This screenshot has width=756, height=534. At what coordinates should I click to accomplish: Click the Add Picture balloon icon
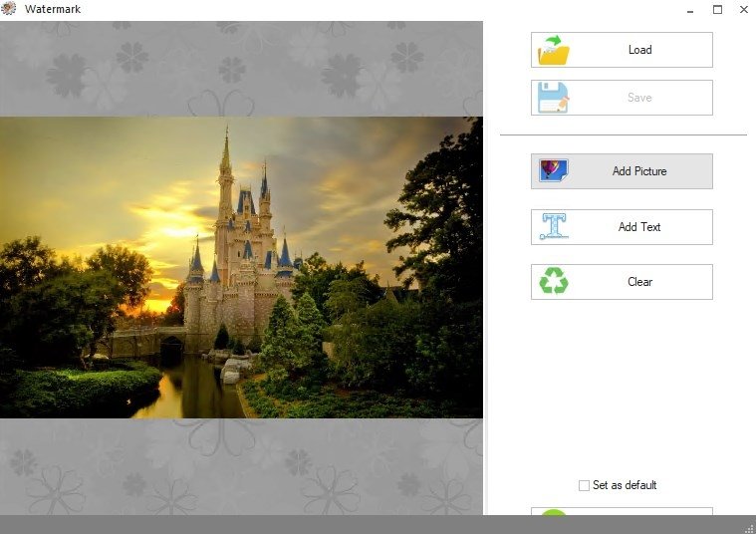[554, 170]
